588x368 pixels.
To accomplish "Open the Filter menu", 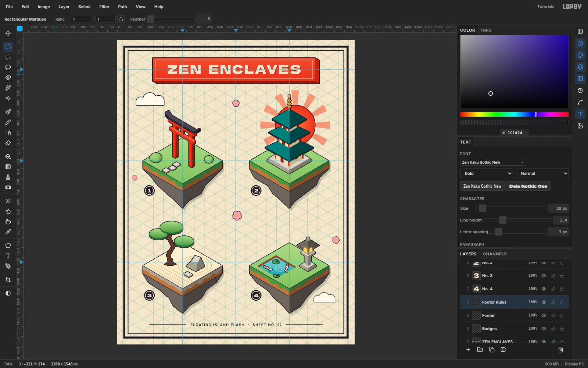I will [x=104, y=7].
